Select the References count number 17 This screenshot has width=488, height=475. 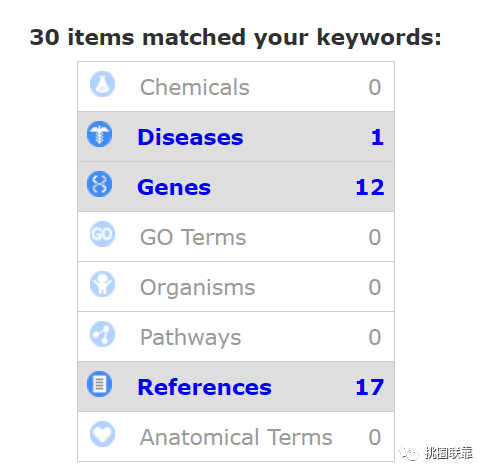tap(370, 387)
